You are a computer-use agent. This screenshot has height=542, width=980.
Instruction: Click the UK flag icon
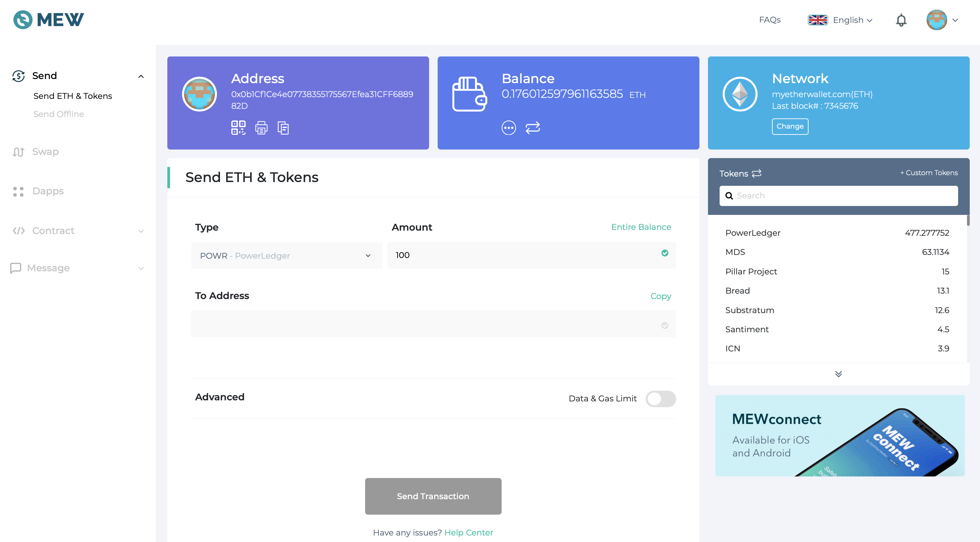click(817, 20)
